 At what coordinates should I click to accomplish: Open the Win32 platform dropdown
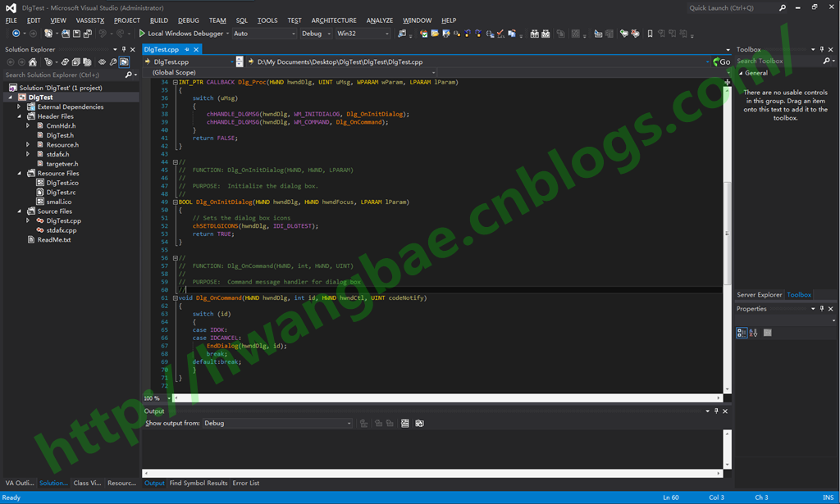(x=359, y=34)
